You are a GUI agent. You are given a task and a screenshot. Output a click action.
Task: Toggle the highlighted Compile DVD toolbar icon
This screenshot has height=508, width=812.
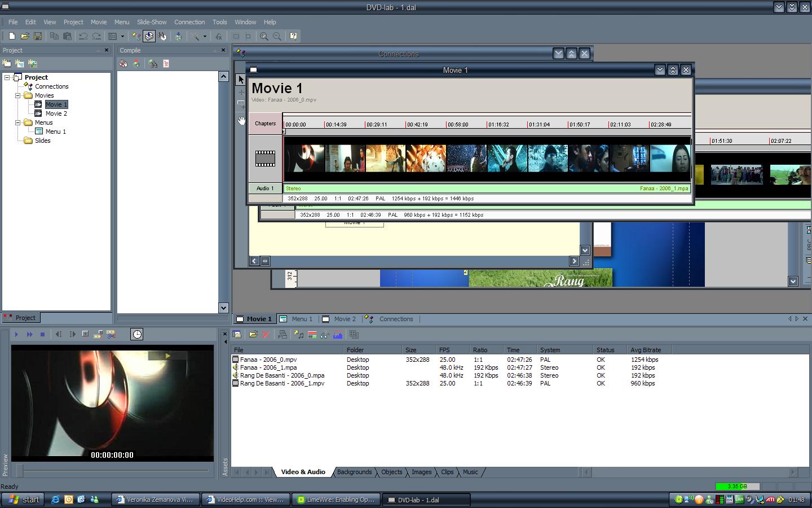[149, 36]
